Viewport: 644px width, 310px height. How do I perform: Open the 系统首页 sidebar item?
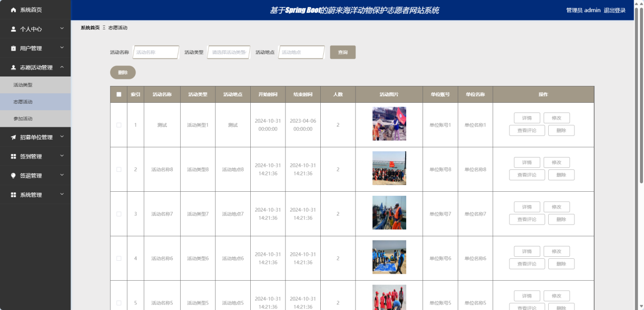coord(35,10)
